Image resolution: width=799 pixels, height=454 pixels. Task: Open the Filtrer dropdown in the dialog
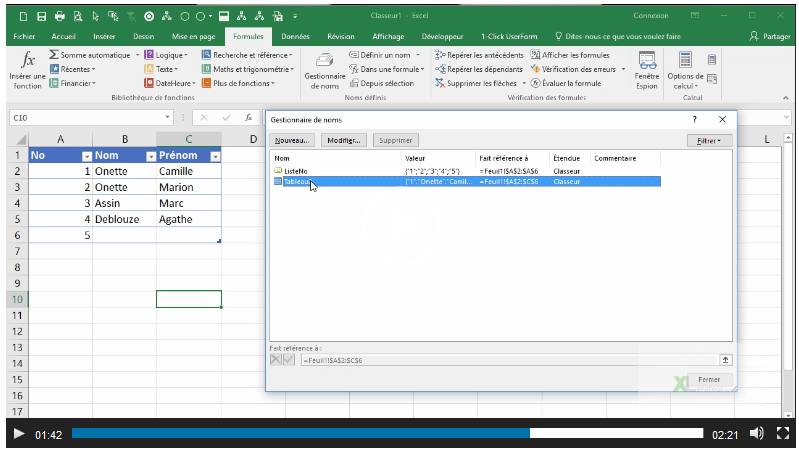pyautogui.click(x=709, y=140)
